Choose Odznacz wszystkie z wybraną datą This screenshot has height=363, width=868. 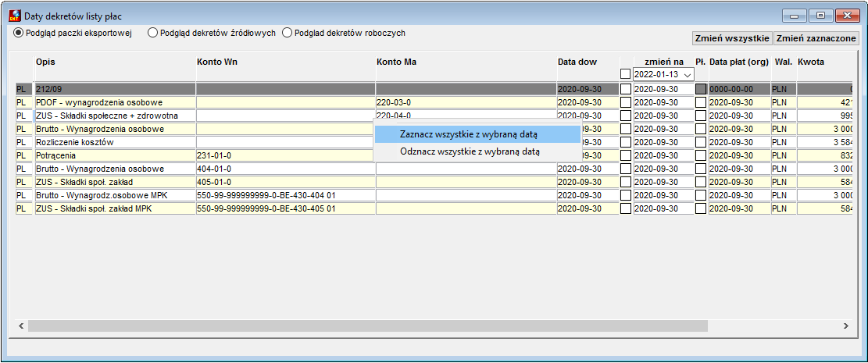click(x=477, y=151)
